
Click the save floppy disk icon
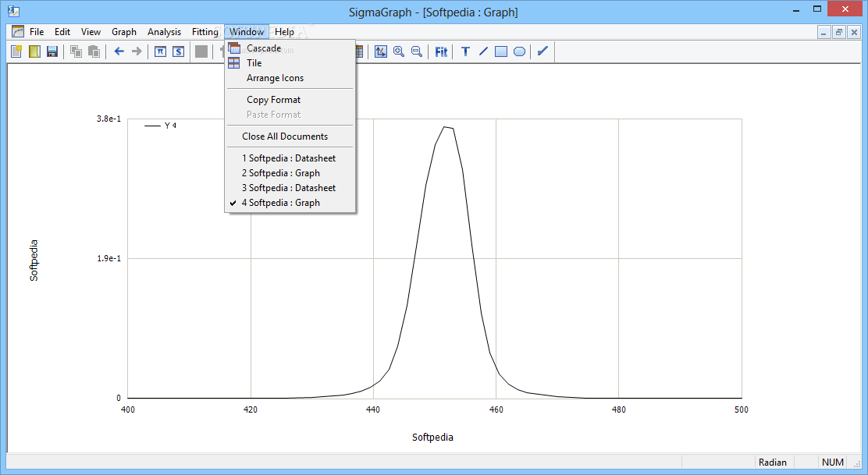pyautogui.click(x=52, y=51)
